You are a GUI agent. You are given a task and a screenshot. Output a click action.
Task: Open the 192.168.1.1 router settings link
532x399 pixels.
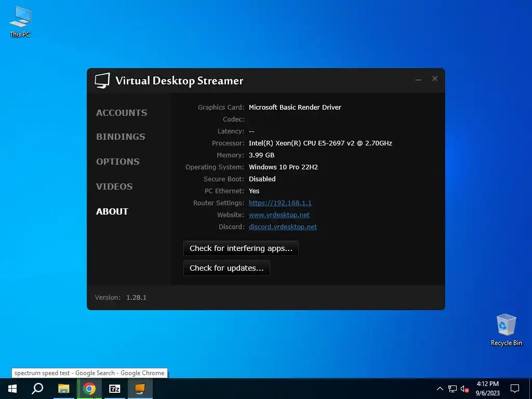click(280, 203)
